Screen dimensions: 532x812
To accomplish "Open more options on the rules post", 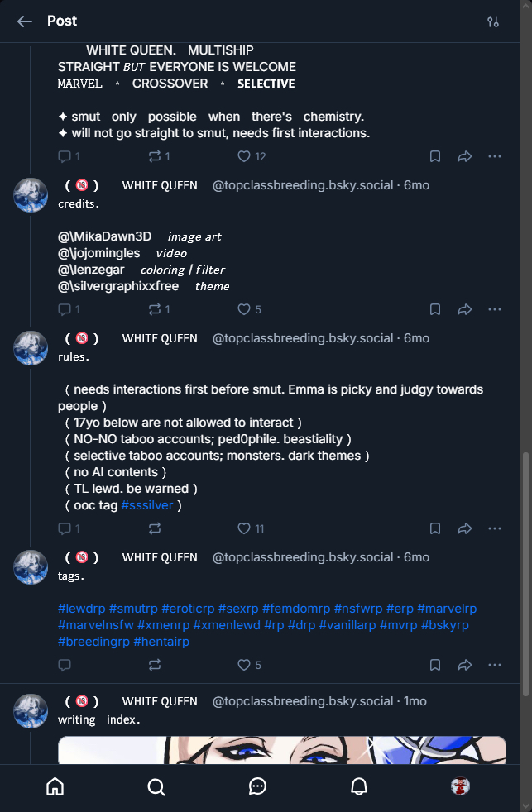I will 495,528.
